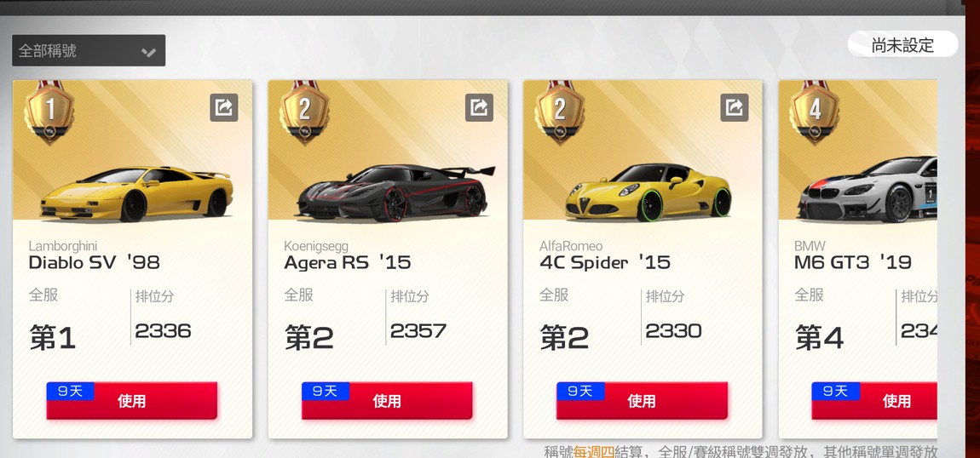The width and height of the screenshot is (980, 458).
Task: Use the AlfaRomeo 4C Spider title
Action: (x=642, y=401)
